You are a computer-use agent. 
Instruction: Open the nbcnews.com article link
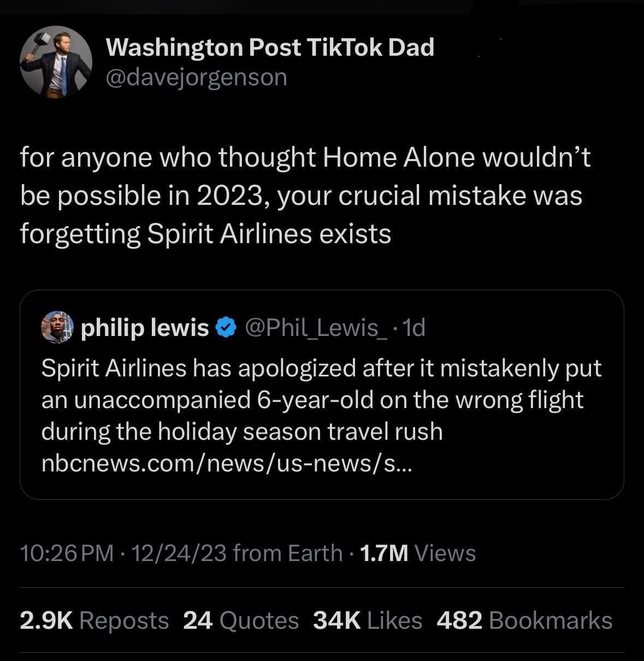pos(227,463)
